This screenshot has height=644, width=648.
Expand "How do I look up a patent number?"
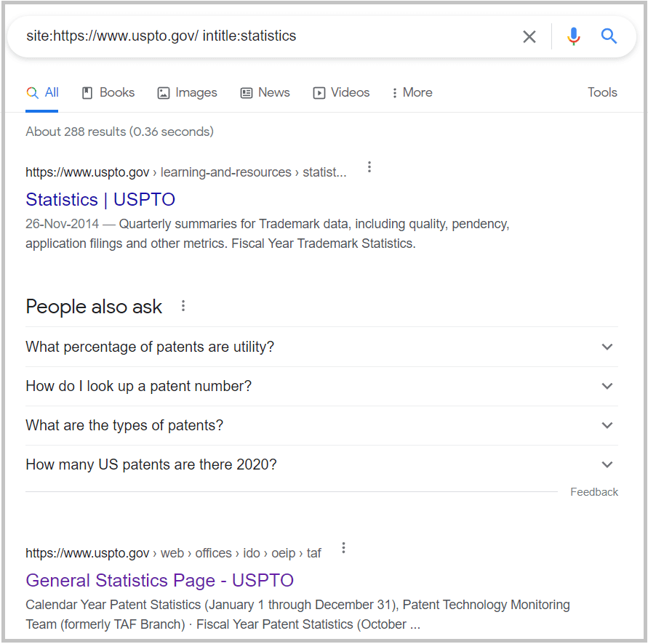[x=321, y=386]
